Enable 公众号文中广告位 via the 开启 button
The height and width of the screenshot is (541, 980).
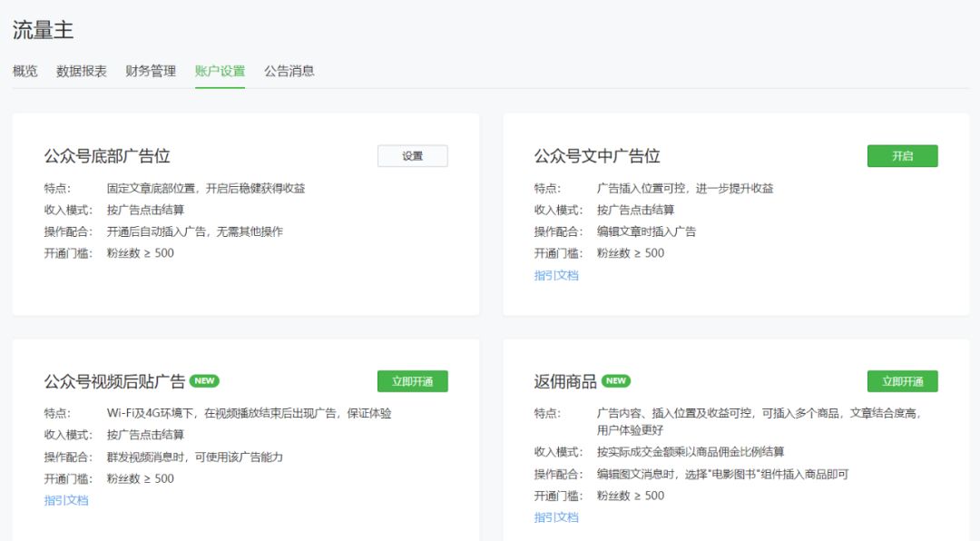pos(902,155)
